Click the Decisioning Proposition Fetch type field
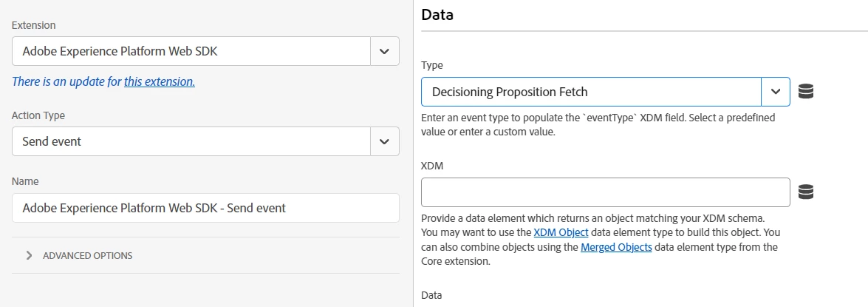 591,92
